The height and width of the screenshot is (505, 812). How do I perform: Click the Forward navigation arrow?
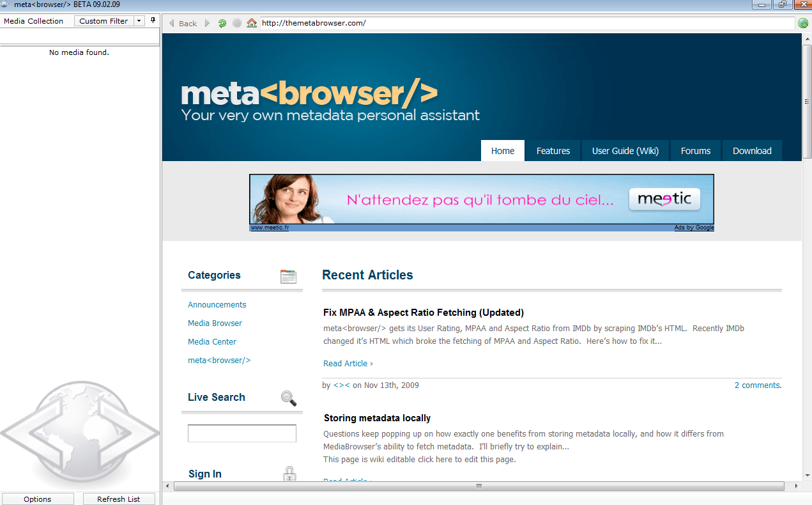207,23
